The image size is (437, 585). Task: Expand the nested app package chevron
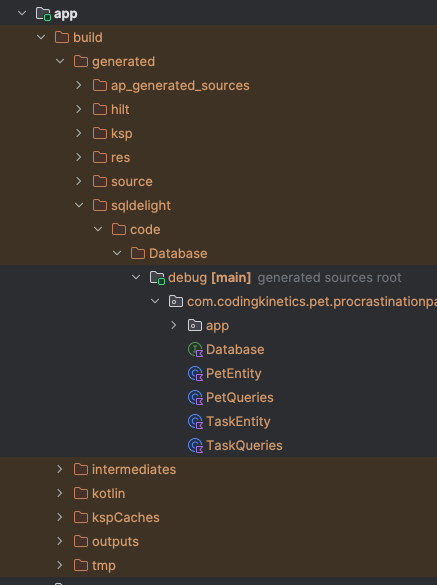(174, 325)
